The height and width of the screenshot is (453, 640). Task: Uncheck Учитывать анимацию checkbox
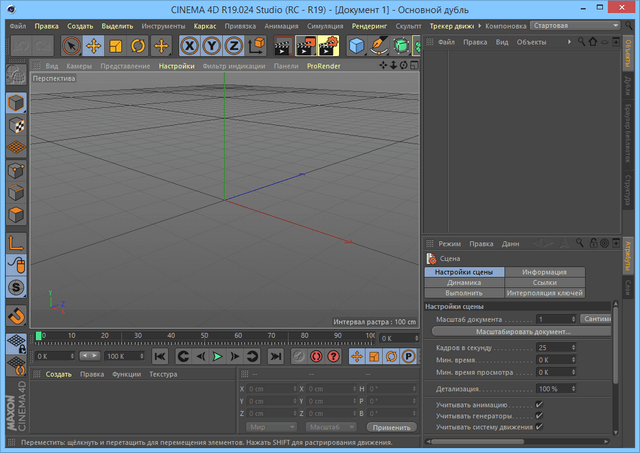point(539,405)
